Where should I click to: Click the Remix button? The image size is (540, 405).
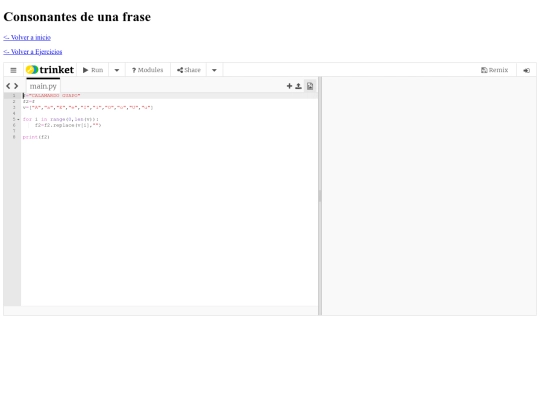(495, 70)
